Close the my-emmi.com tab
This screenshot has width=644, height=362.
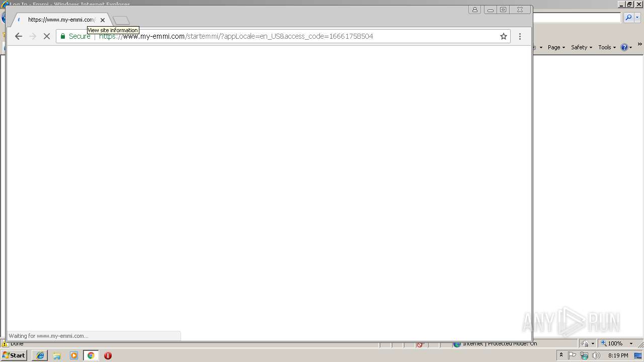(103, 20)
